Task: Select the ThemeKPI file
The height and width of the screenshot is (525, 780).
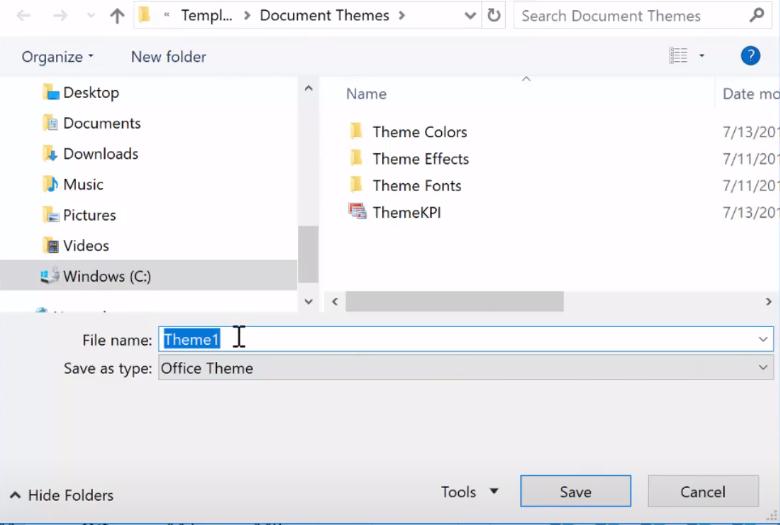Action: tap(407, 212)
